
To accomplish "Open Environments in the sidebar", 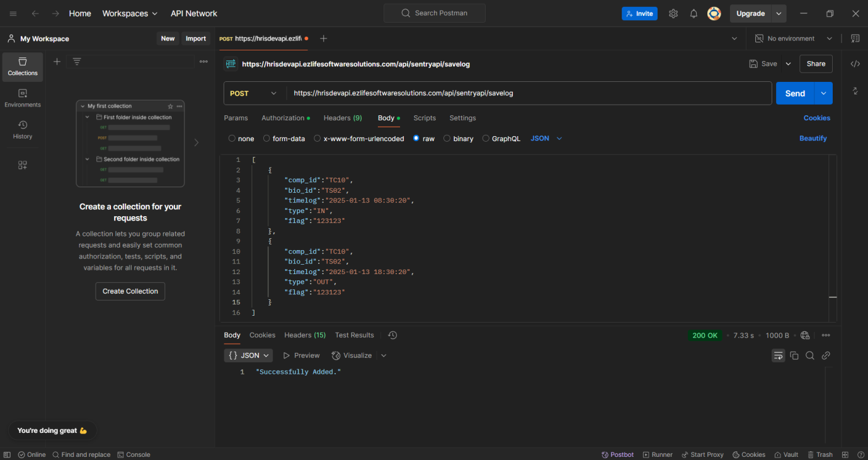I will [x=23, y=98].
